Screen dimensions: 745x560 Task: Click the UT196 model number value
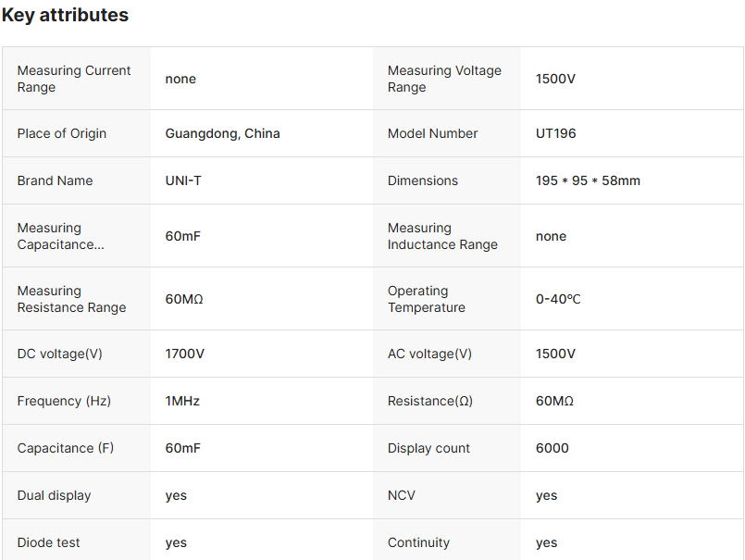(555, 133)
